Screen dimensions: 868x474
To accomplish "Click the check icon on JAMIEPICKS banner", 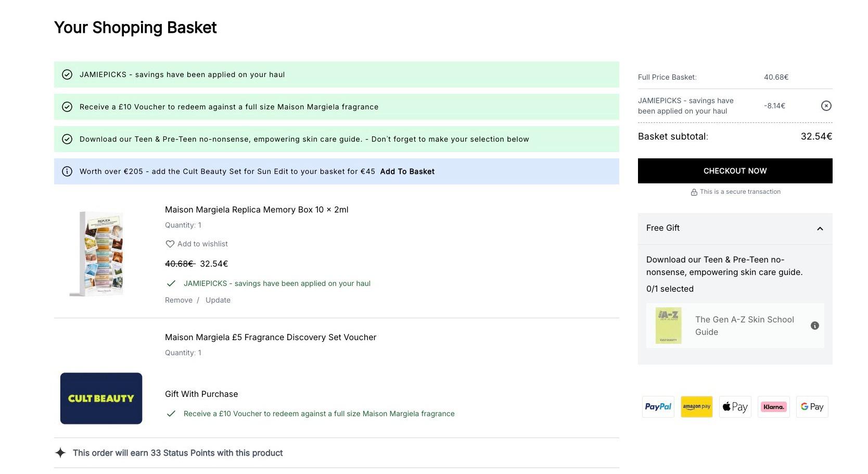I will click(67, 74).
